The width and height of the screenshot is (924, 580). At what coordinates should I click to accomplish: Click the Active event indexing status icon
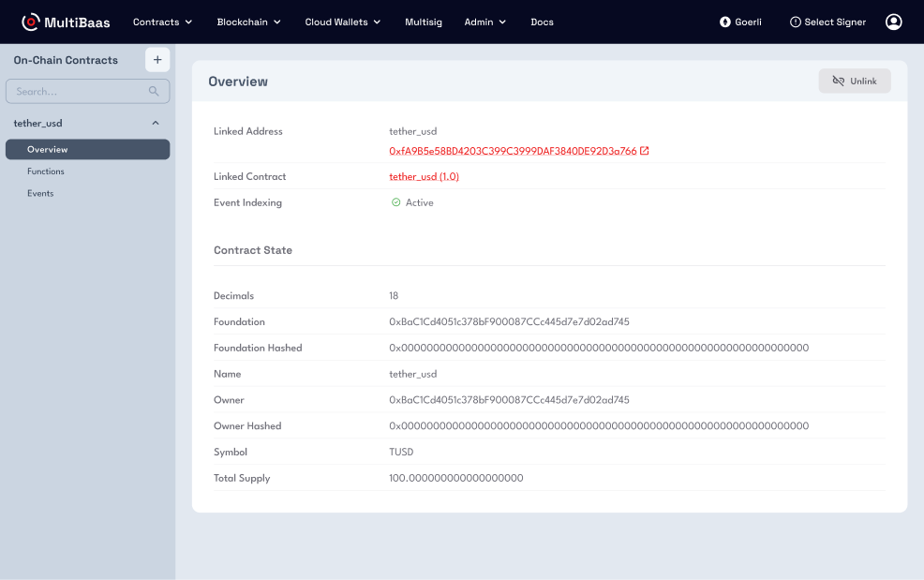pyautogui.click(x=395, y=202)
